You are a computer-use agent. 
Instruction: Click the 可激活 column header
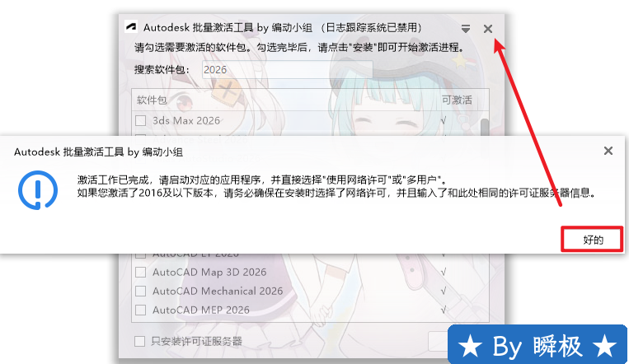point(457,100)
